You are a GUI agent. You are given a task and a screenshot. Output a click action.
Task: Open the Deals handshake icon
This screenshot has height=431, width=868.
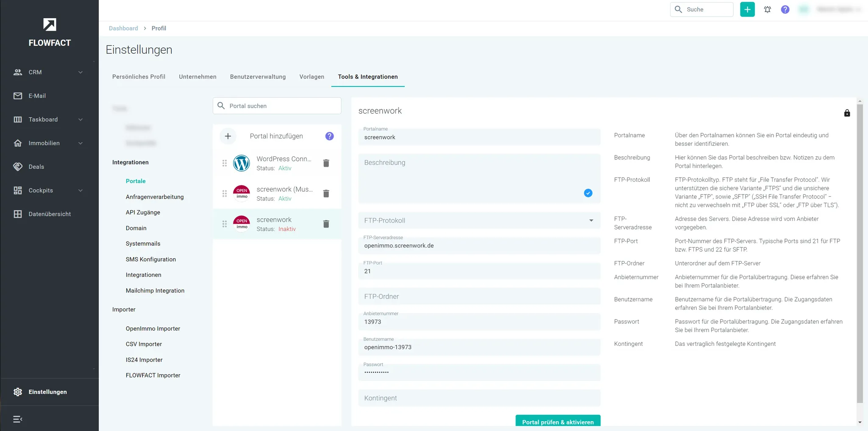[x=18, y=167]
